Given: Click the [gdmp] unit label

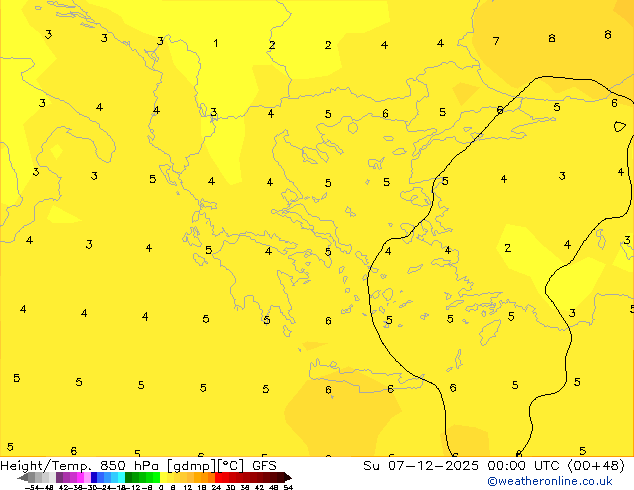Looking at the screenshot, I should click(192, 466).
